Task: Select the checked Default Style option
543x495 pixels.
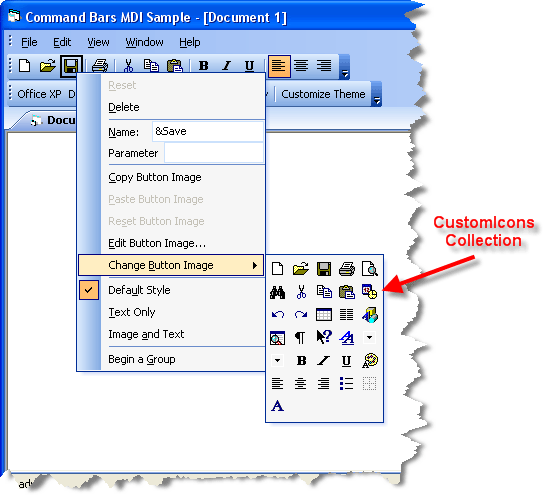Action: tap(171, 290)
